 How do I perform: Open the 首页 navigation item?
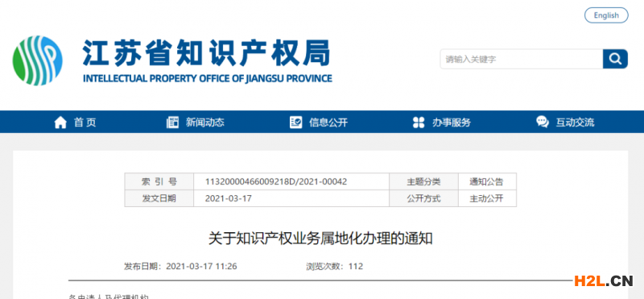85,123
